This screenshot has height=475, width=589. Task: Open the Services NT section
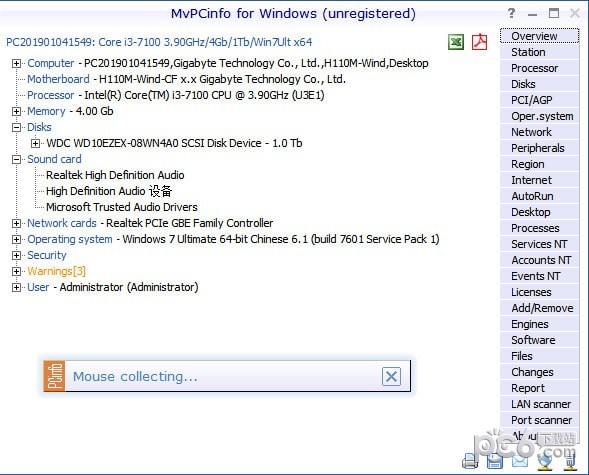point(539,244)
